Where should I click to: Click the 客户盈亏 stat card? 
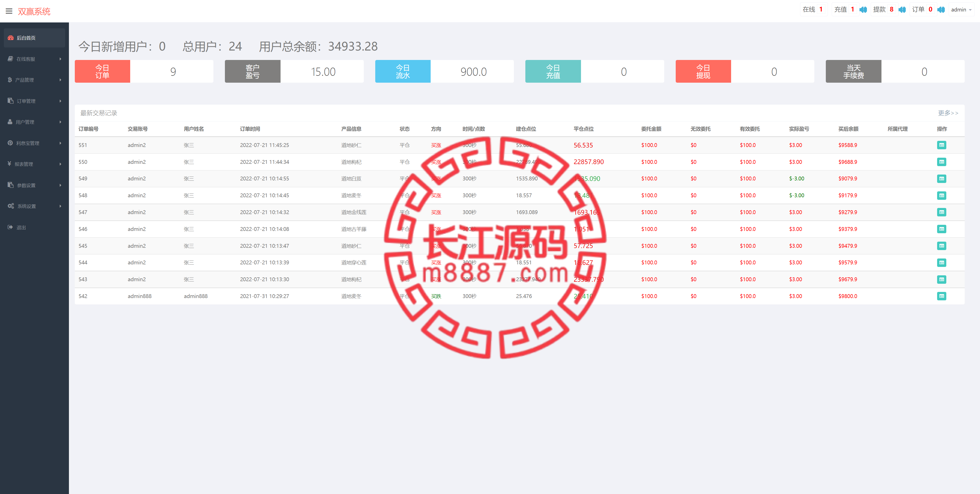[294, 71]
